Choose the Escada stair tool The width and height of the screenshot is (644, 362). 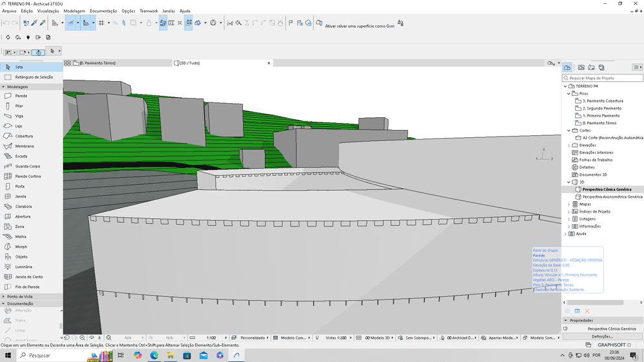[21, 156]
